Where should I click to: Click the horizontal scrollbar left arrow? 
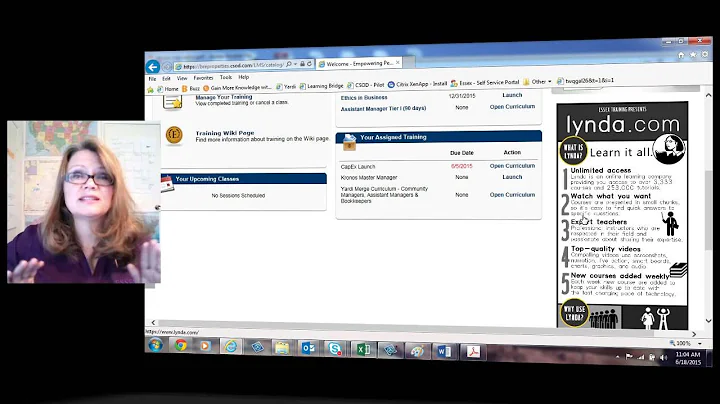pos(153,322)
